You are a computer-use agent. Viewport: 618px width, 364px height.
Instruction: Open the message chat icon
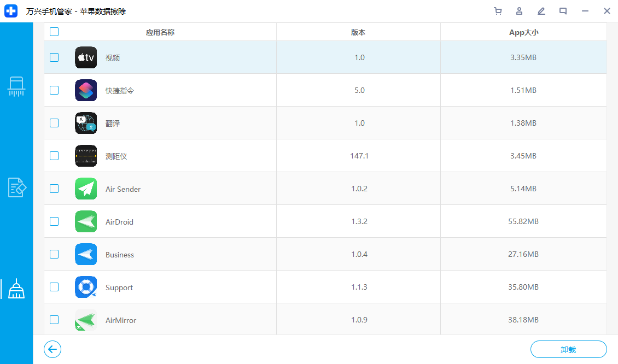coord(563,11)
